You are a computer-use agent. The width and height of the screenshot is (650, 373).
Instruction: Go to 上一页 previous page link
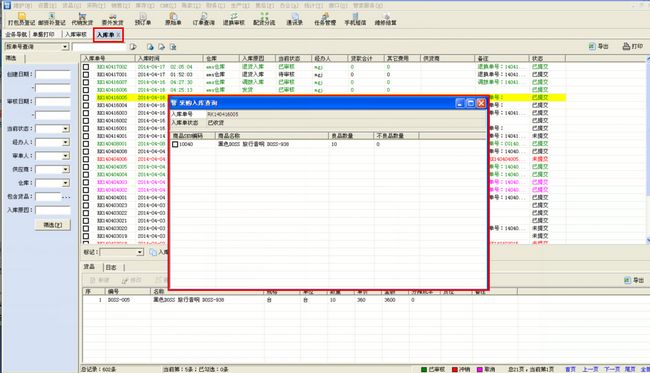[x=590, y=369]
